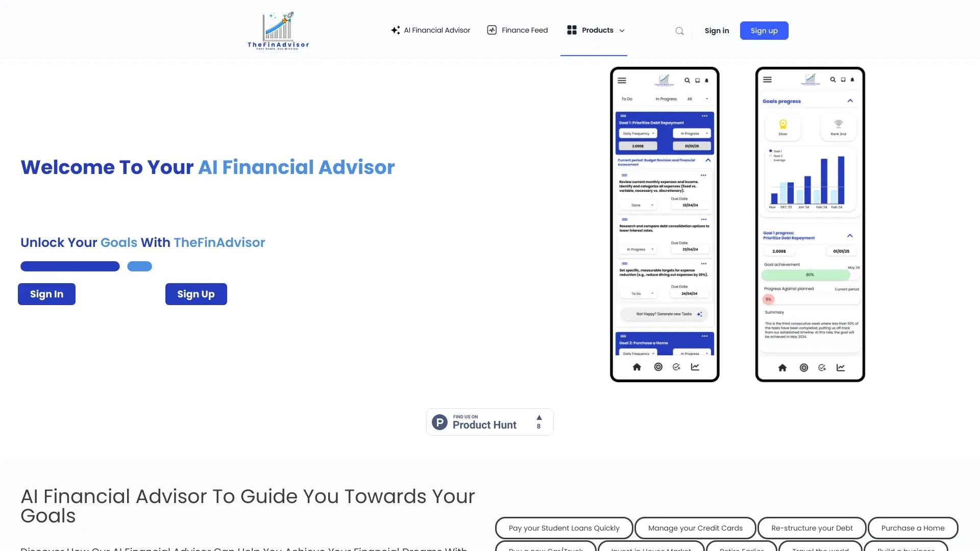Screen dimensions: 980x551
Task: Toggle the blue switch element on hero section
Action: pos(139,266)
